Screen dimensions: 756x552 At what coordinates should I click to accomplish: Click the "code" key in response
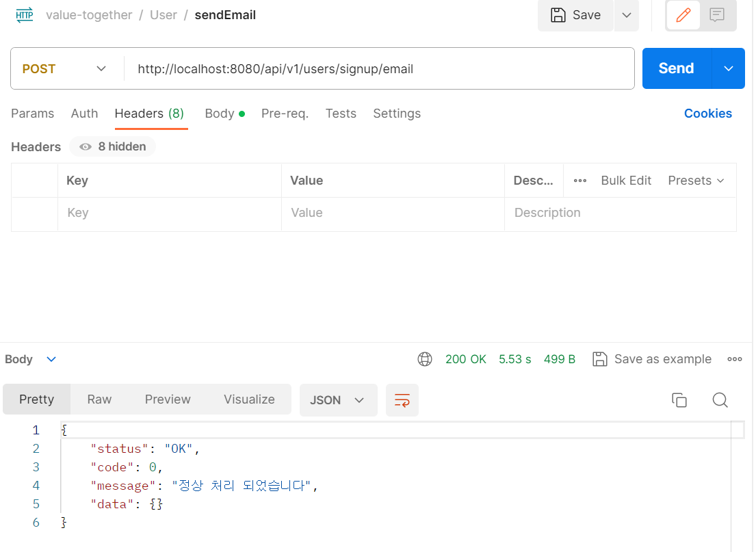tap(112, 468)
